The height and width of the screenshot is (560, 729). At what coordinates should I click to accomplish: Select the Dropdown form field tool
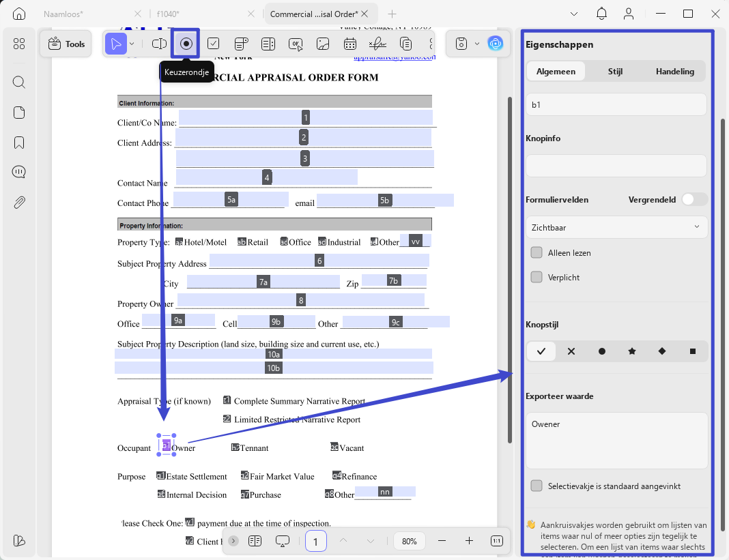tap(241, 44)
